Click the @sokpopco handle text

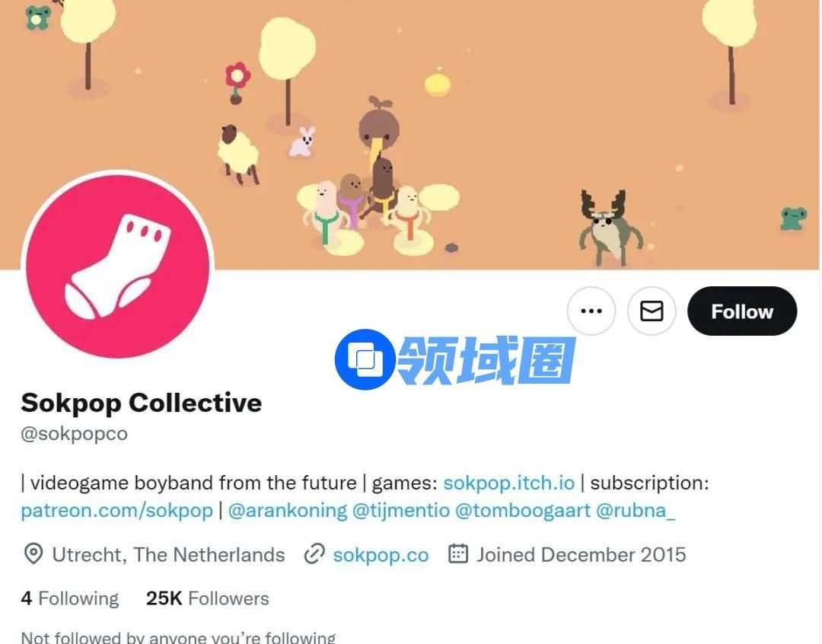click(x=75, y=434)
